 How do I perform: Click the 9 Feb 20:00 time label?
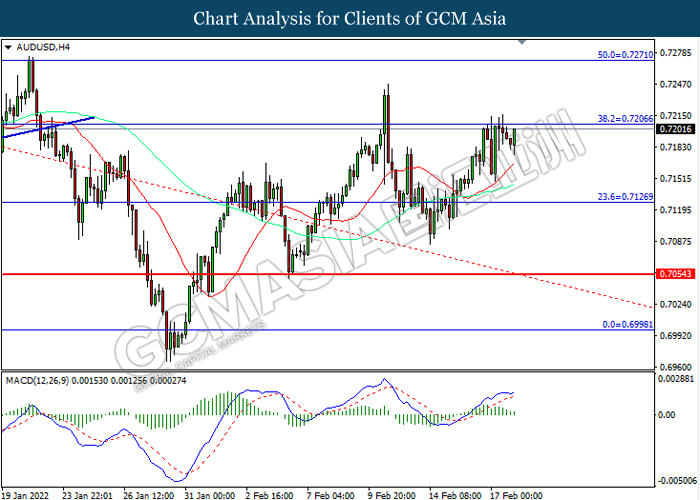(x=392, y=495)
